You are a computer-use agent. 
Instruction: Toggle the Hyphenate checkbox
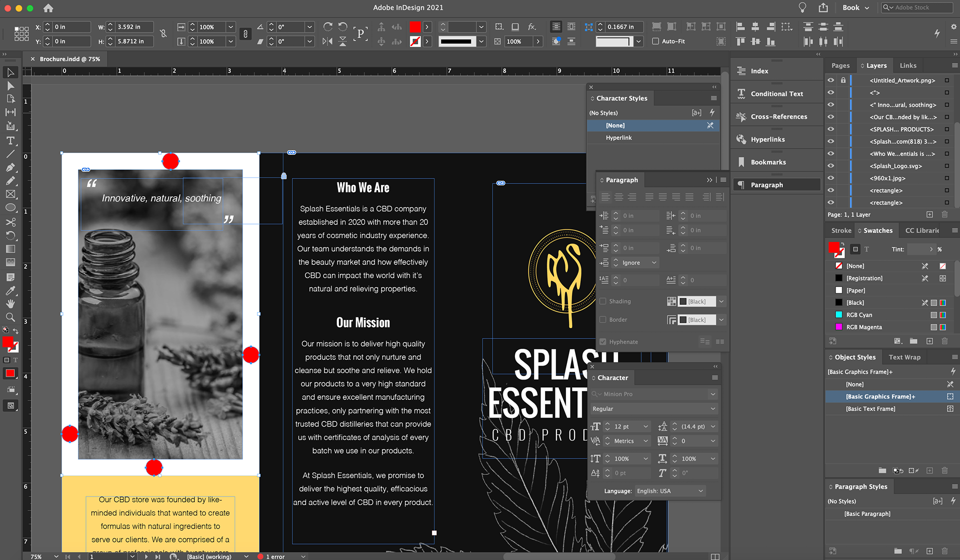[603, 342]
